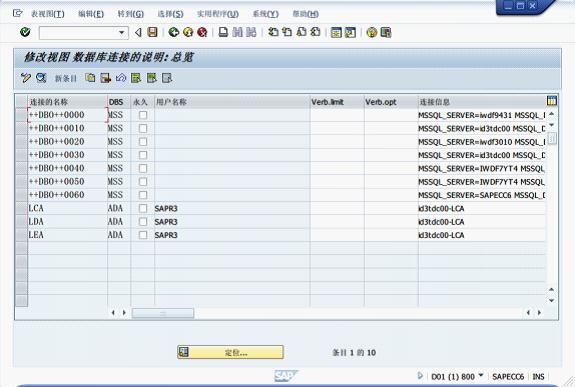Toggle Display/Change mode pencil icon
This screenshot has height=387, width=575.
(x=26, y=78)
